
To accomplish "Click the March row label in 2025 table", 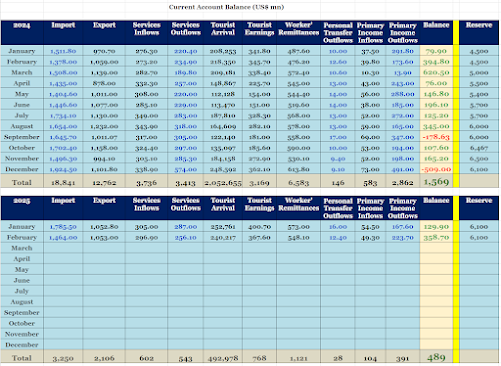I will (x=22, y=248).
